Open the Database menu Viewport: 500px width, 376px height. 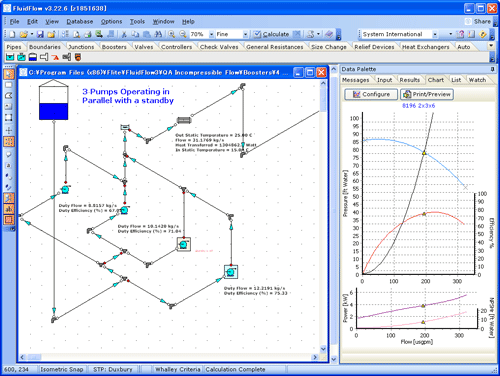pos(80,22)
